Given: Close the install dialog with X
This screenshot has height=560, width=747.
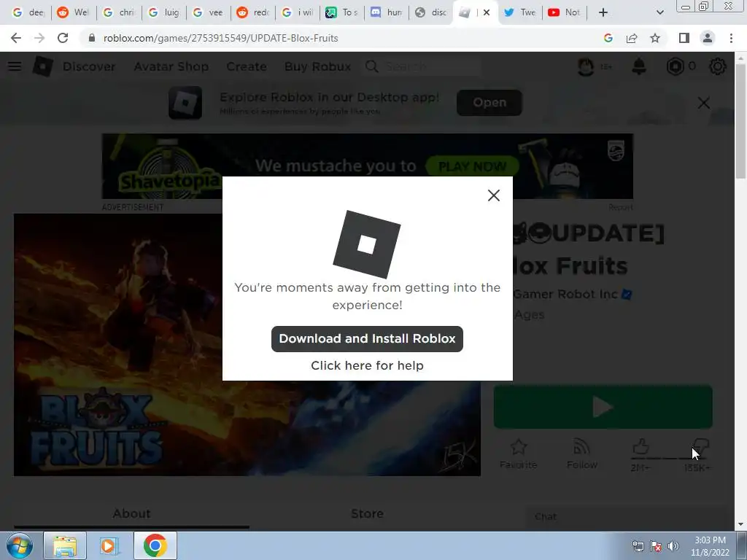Looking at the screenshot, I should click(x=494, y=195).
